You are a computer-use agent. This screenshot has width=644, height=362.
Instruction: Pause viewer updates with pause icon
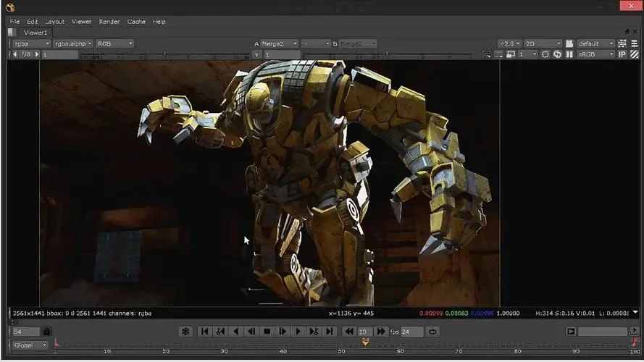click(569, 54)
